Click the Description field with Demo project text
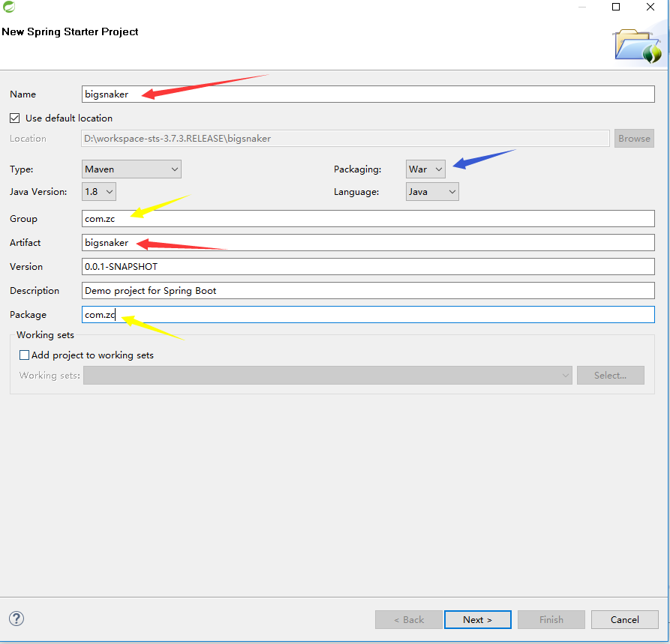This screenshot has height=644, width=670. coord(368,290)
